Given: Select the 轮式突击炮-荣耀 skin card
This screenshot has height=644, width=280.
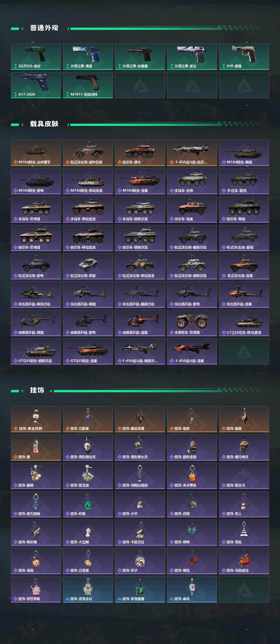Looking at the screenshot, I should point(88,266).
